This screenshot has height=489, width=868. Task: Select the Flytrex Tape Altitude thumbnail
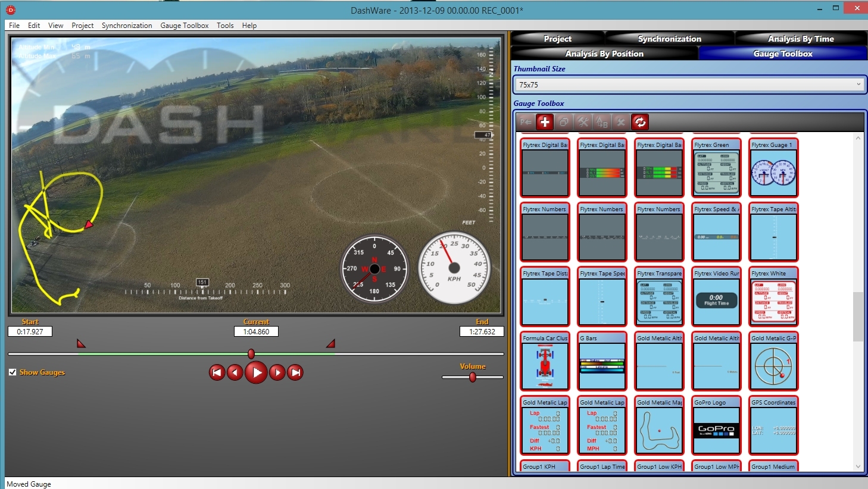[773, 232]
